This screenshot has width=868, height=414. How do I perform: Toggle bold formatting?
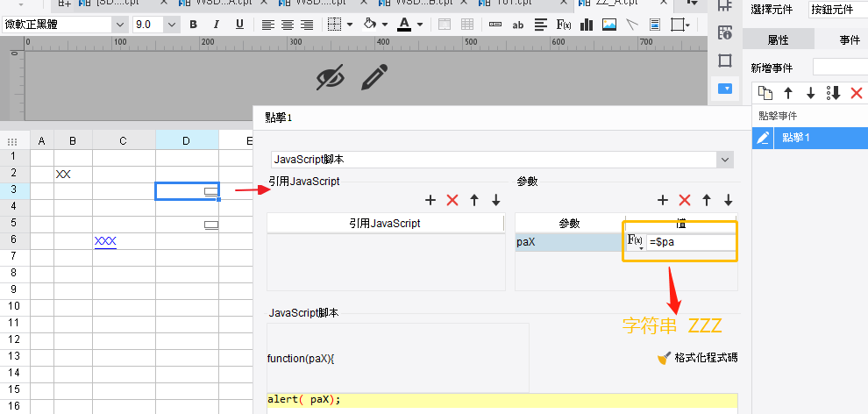tap(193, 25)
